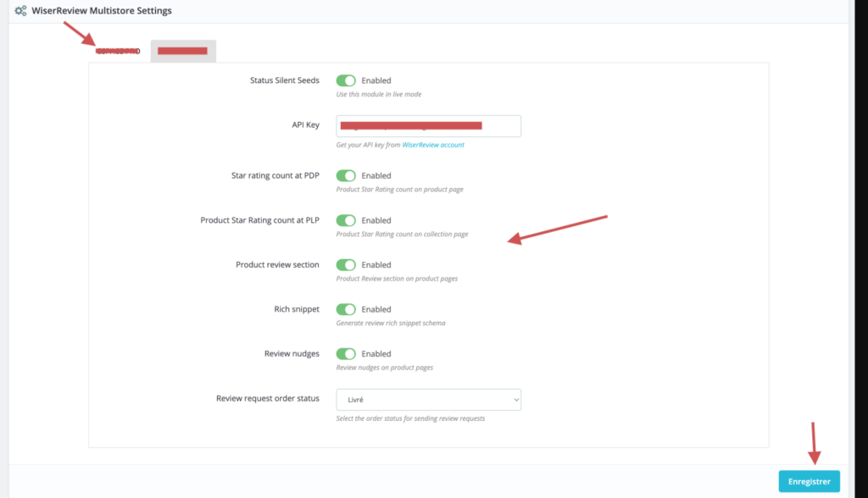Image resolution: width=868 pixels, height=498 pixels.
Task: Open the Review request order status dropdown
Action: click(428, 400)
